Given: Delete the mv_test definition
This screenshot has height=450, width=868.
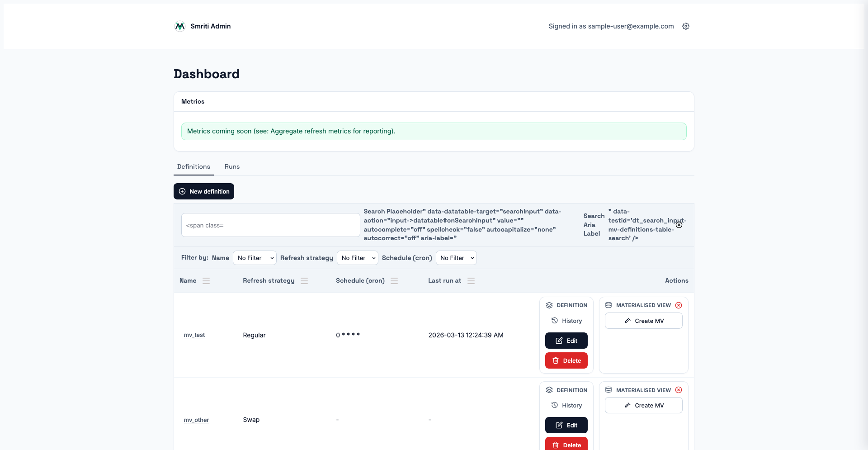Looking at the screenshot, I should click(x=566, y=360).
